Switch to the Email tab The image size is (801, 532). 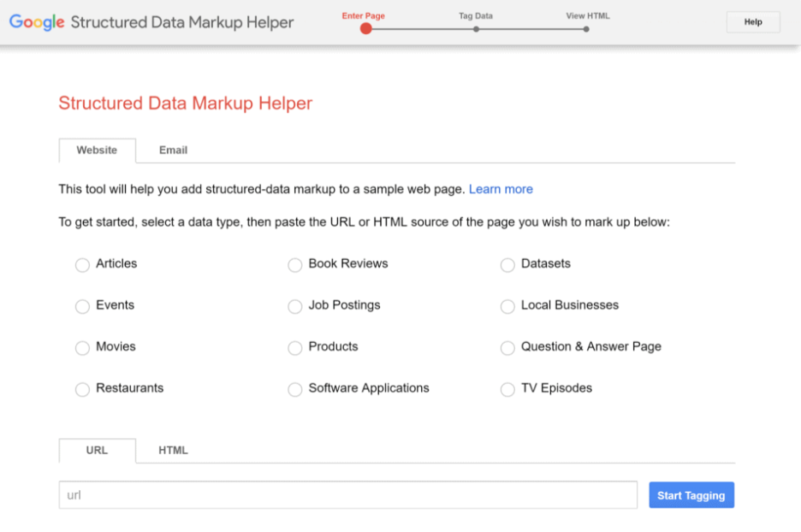tap(172, 150)
